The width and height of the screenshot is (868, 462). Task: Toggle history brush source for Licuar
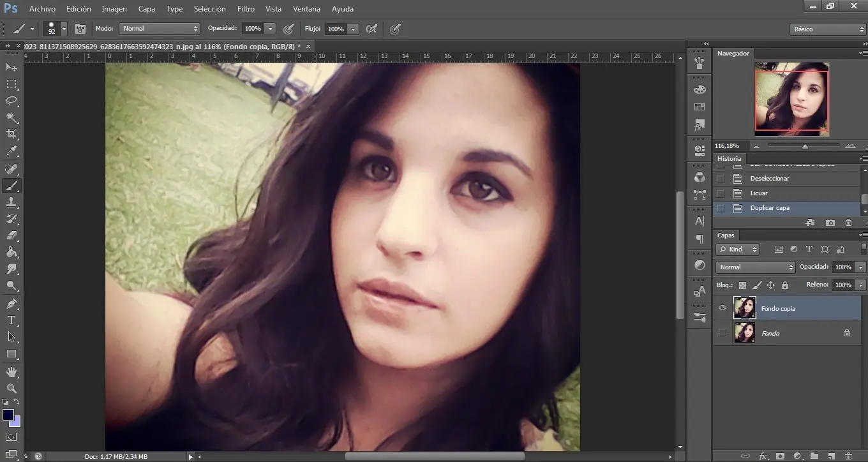point(721,193)
